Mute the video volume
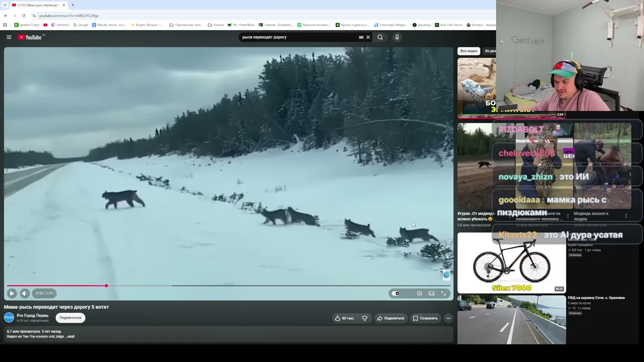The image size is (644, 362). pos(25,293)
